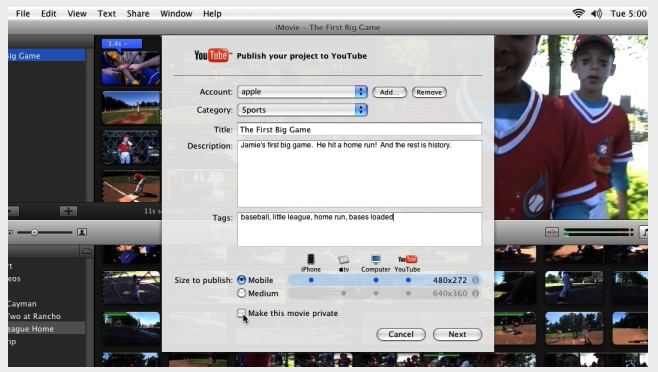The height and width of the screenshot is (372, 658).
Task: Click info icon next to 640x360
Action: [475, 293]
